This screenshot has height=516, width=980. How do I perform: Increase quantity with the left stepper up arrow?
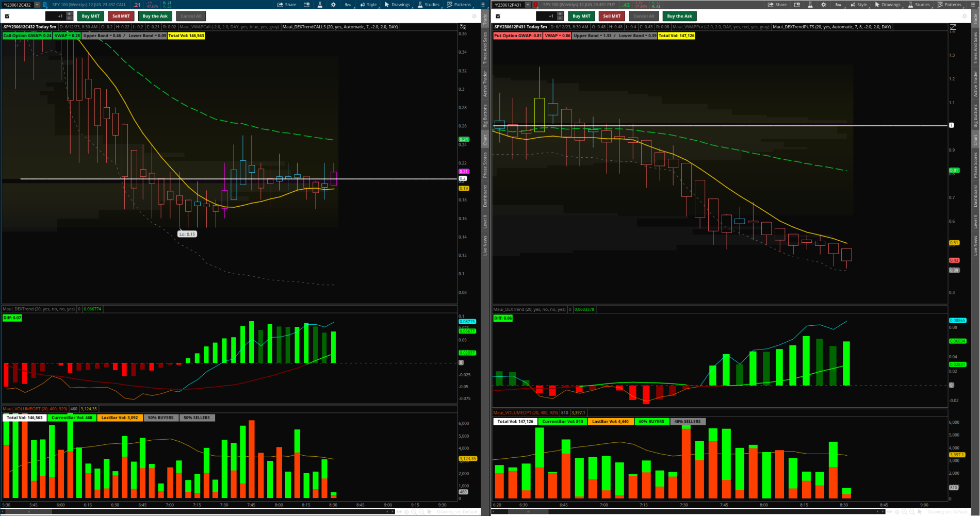[70, 14]
